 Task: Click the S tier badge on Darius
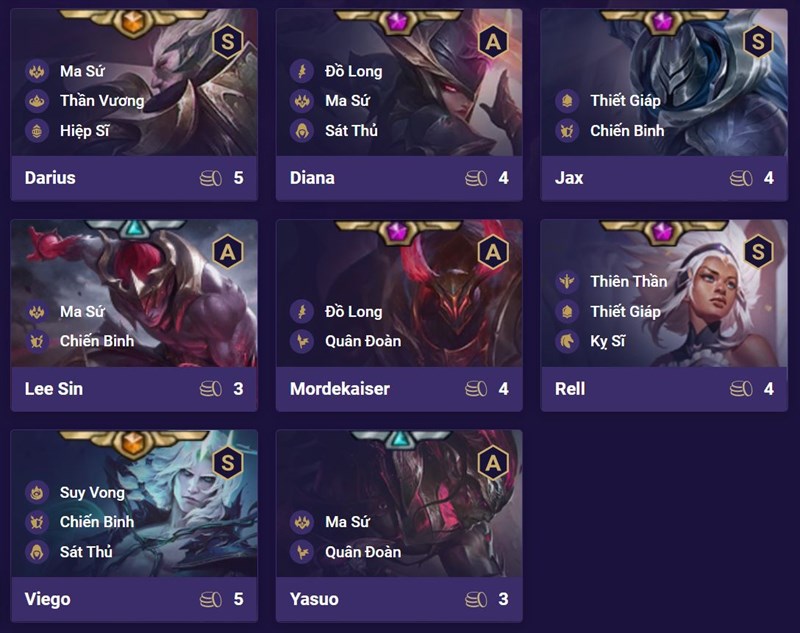(228, 41)
